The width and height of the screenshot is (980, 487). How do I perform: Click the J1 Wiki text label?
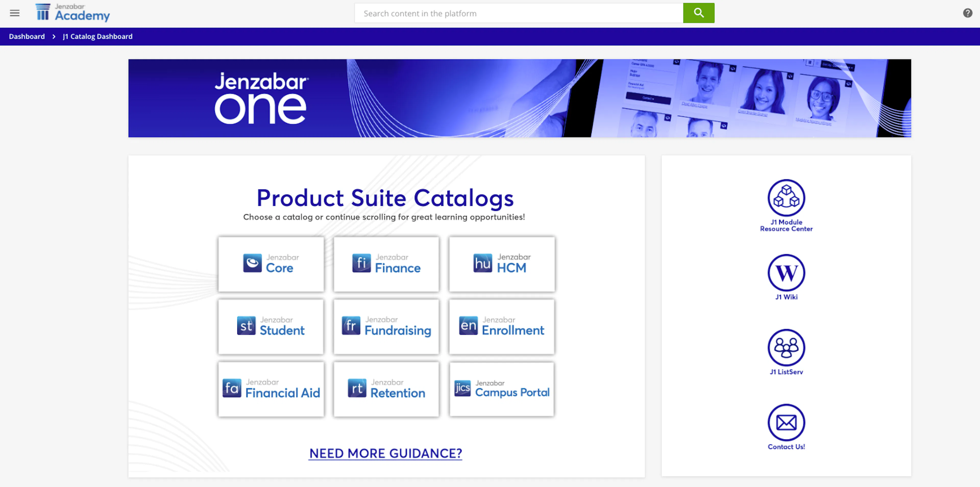click(786, 297)
